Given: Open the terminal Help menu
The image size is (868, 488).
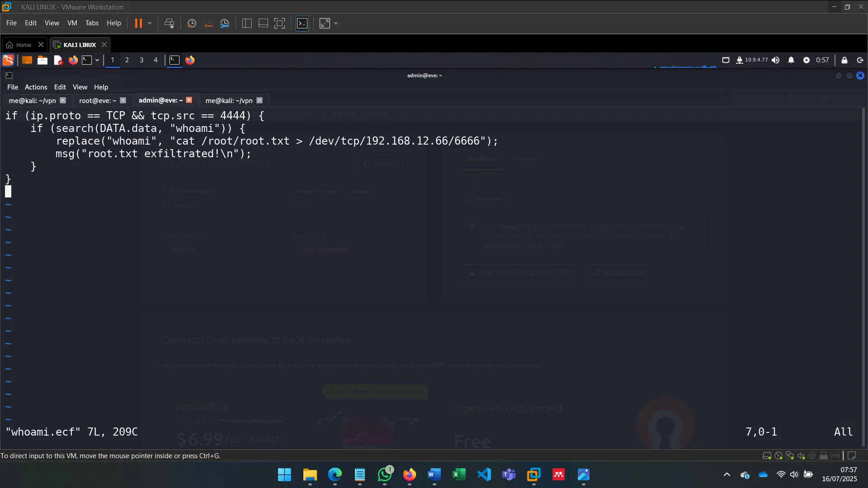Looking at the screenshot, I should point(101,87).
